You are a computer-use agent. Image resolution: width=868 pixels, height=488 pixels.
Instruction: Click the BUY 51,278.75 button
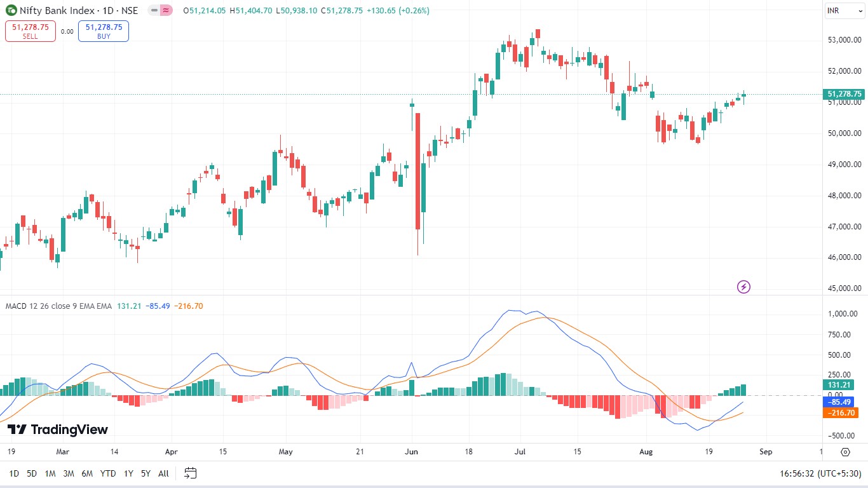[104, 31]
